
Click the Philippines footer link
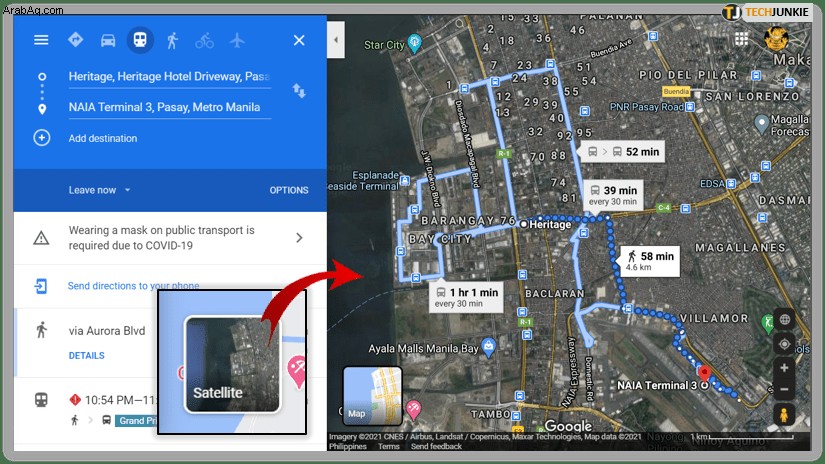pyautogui.click(x=347, y=446)
